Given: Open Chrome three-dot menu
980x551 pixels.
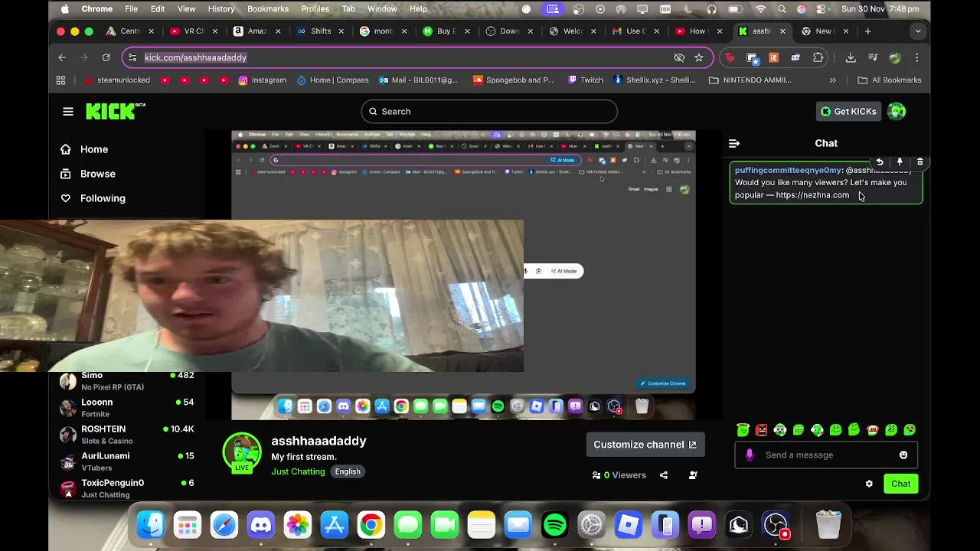Looking at the screenshot, I should pyautogui.click(x=917, y=57).
